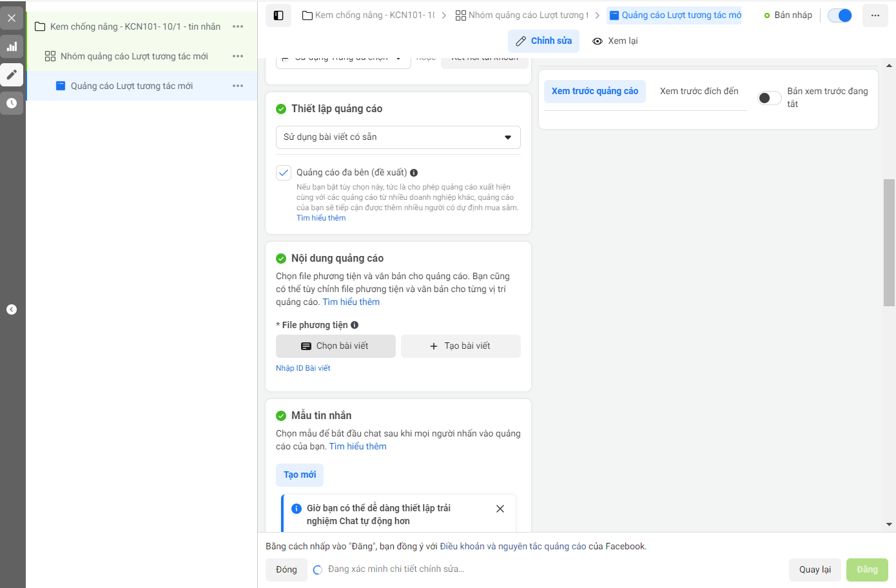896x588 pixels.
Task: Expand the breadcrumb chevron after Kem chống nắng
Action: pos(444,15)
